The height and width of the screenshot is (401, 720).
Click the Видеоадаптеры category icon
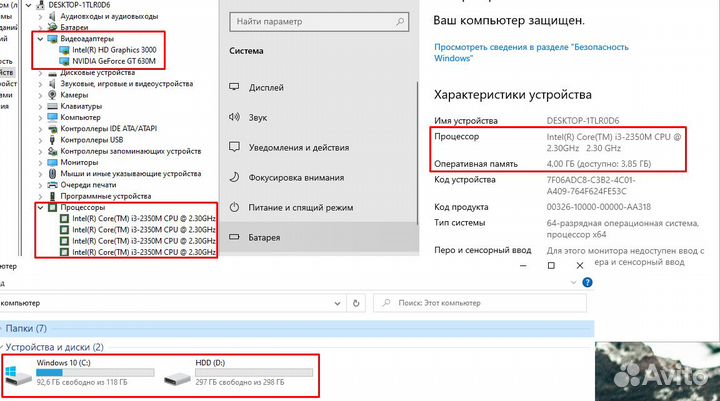[x=52, y=39]
